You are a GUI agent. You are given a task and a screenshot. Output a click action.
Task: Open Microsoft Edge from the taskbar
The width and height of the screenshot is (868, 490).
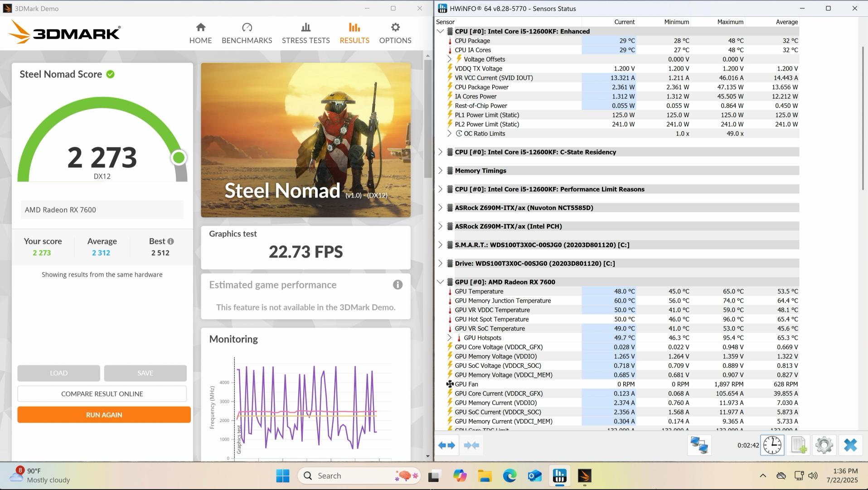[510, 476]
